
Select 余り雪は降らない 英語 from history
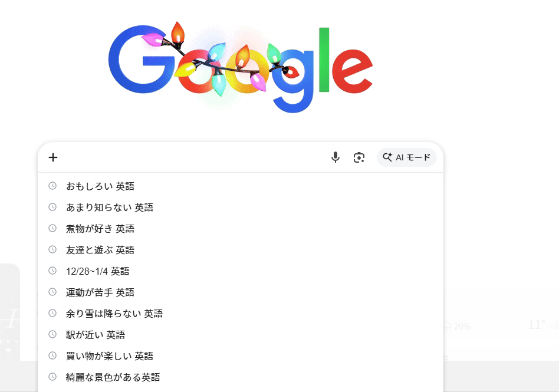tap(241, 313)
